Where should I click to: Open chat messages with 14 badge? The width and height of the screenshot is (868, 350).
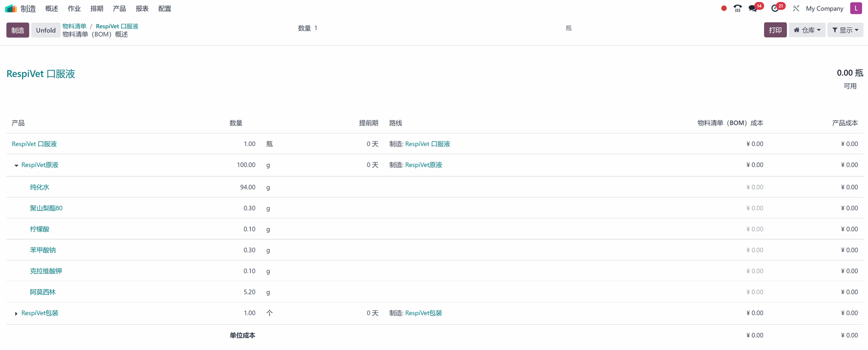[x=755, y=8]
